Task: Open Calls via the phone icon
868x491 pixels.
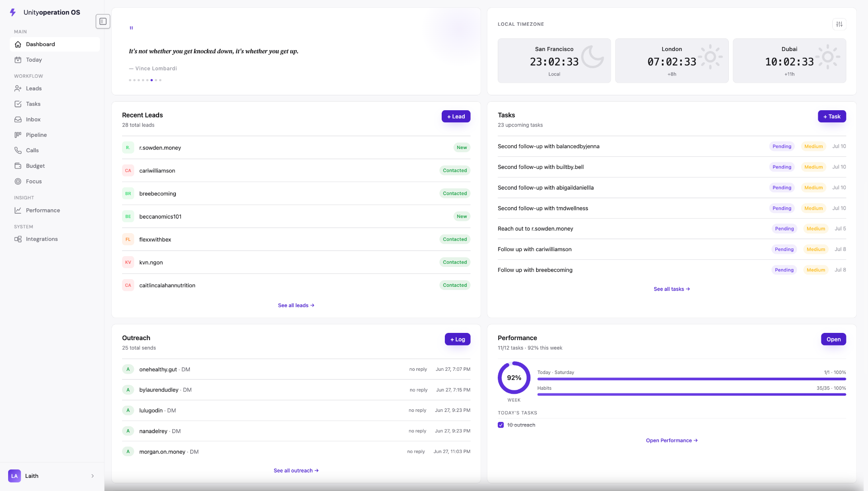Action: pos(18,150)
